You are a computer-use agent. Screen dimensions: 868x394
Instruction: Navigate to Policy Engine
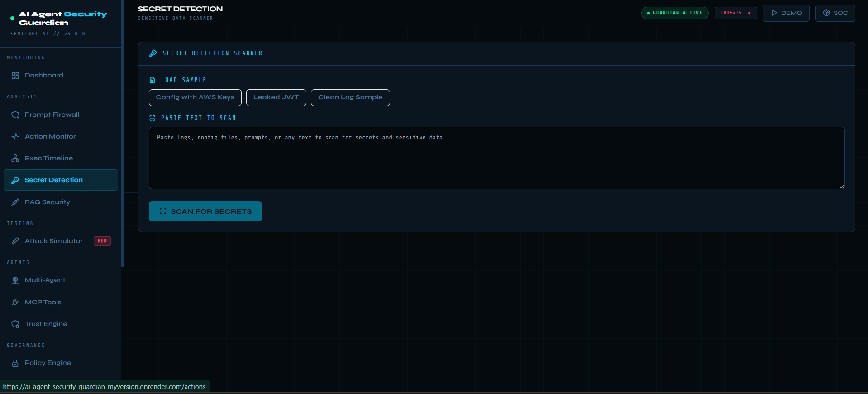pos(61,363)
